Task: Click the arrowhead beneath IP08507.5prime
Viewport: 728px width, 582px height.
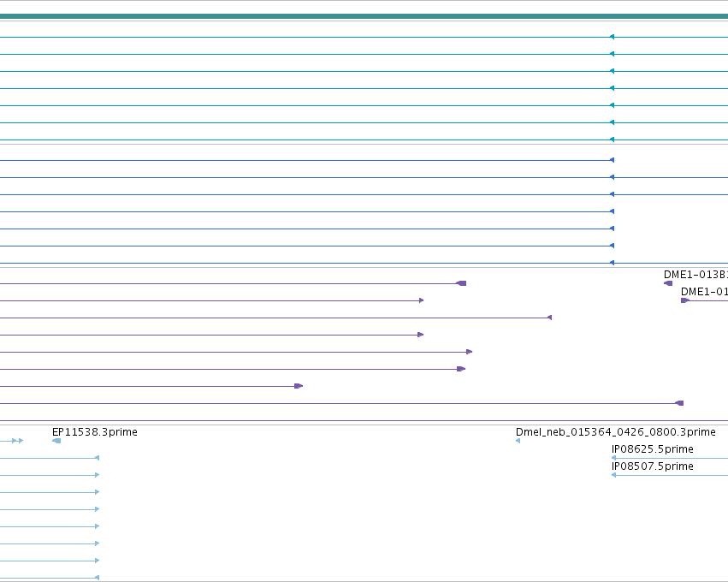Action: 613,475
